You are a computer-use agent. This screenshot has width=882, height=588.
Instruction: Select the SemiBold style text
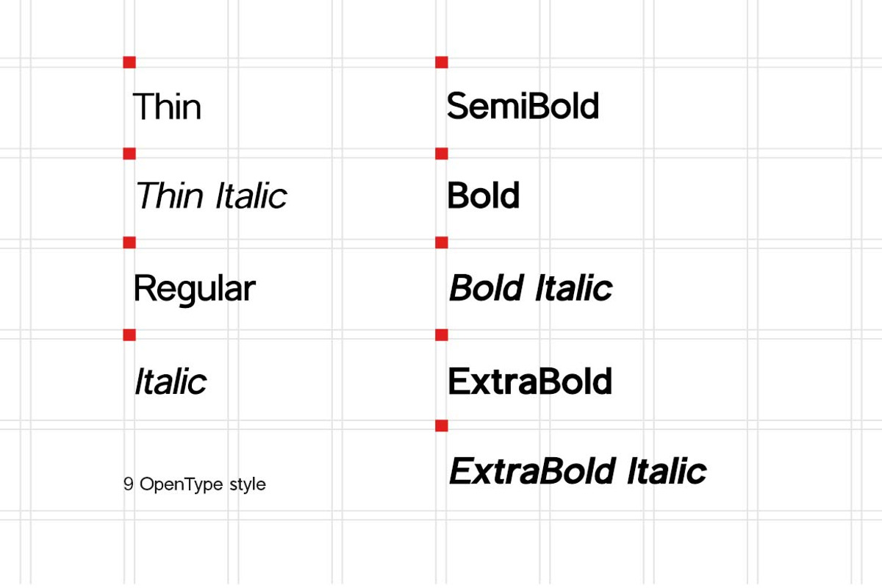click(523, 107)
